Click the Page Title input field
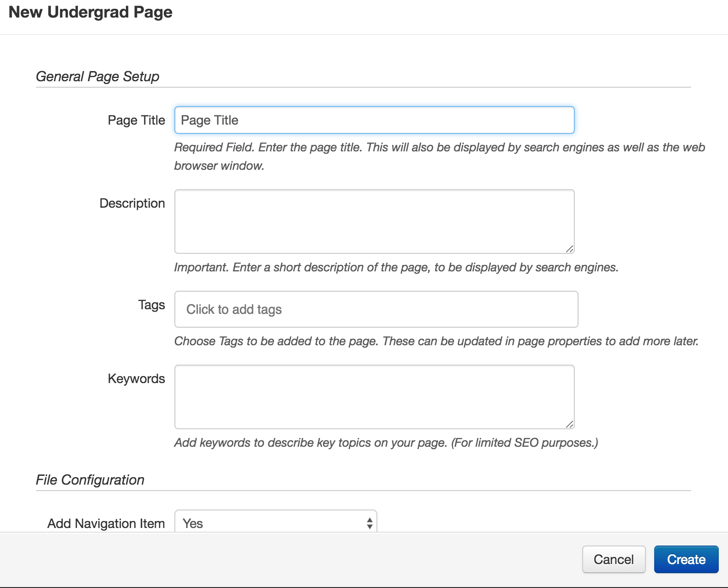The height and width of the screenshot is (588, 728). pyautogui.click(x=374, y=120)
